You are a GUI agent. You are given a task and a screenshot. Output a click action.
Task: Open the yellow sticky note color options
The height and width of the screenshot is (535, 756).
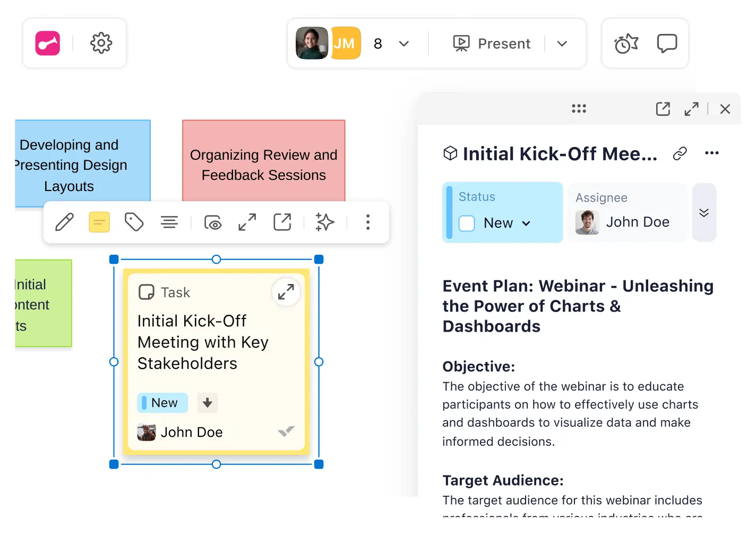click(x=99, y=222)
